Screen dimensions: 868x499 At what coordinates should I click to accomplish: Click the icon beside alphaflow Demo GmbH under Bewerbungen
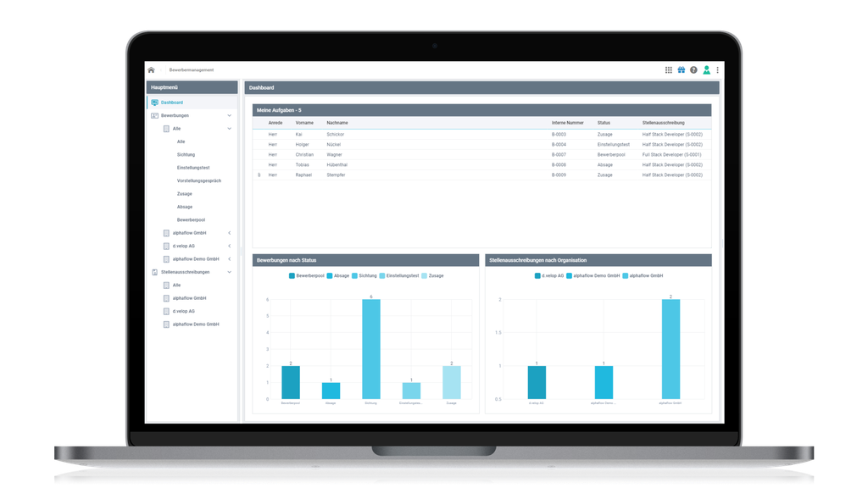click(166, 259)
